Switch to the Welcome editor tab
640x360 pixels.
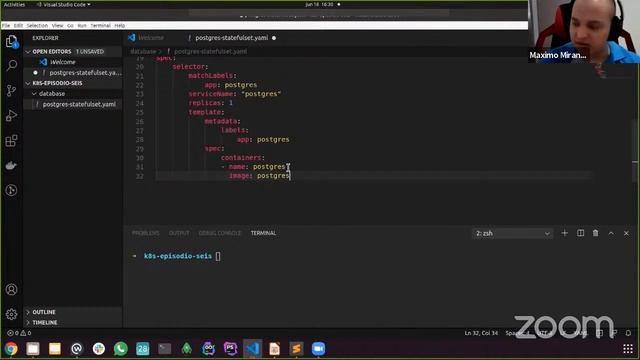click(151, 38)
